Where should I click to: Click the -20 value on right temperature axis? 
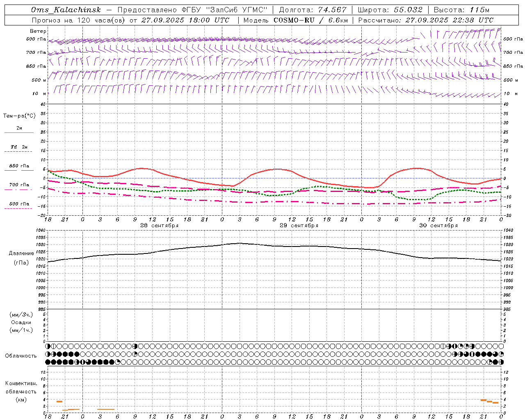tap(507, 215)
